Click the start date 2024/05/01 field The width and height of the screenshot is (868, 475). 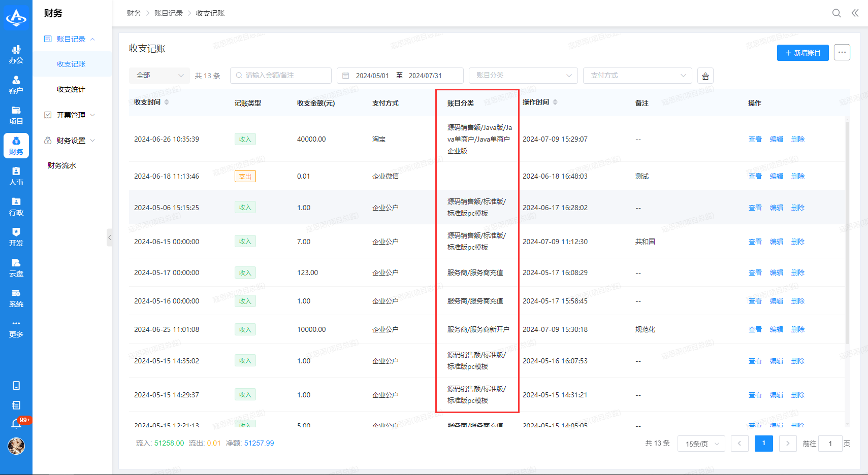pyautogui.click(x=372, y=76)
